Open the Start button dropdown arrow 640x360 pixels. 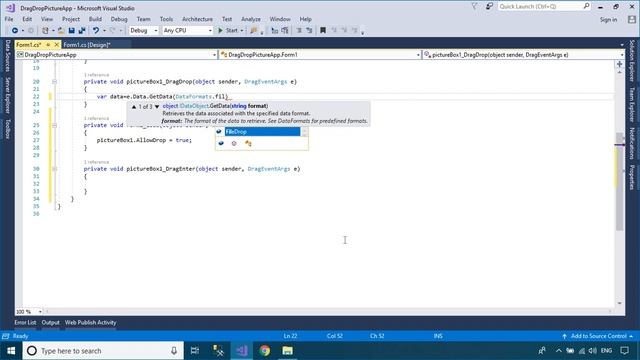point(242,31)
